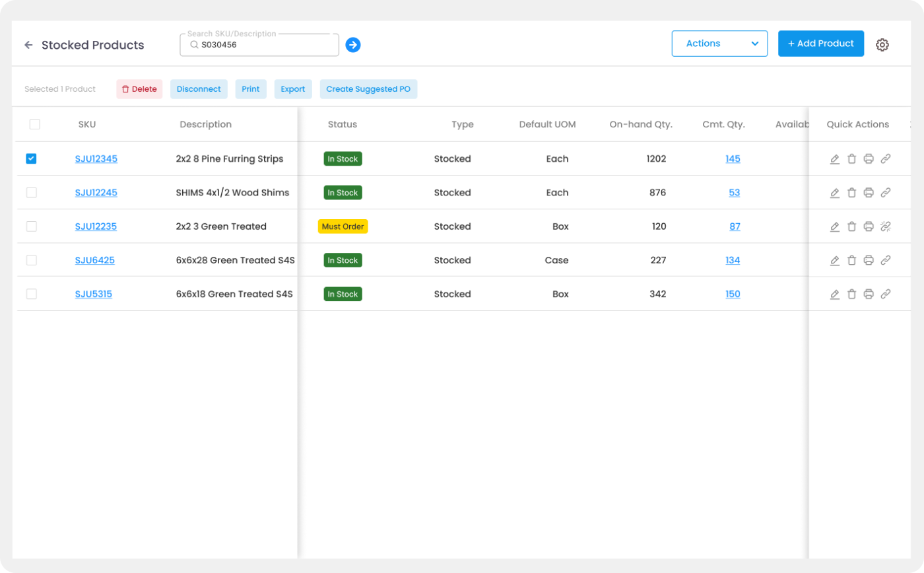Print row SJU6425 with its printer icon
Viewport: 924px width, 573px height.
click(869, 260)
